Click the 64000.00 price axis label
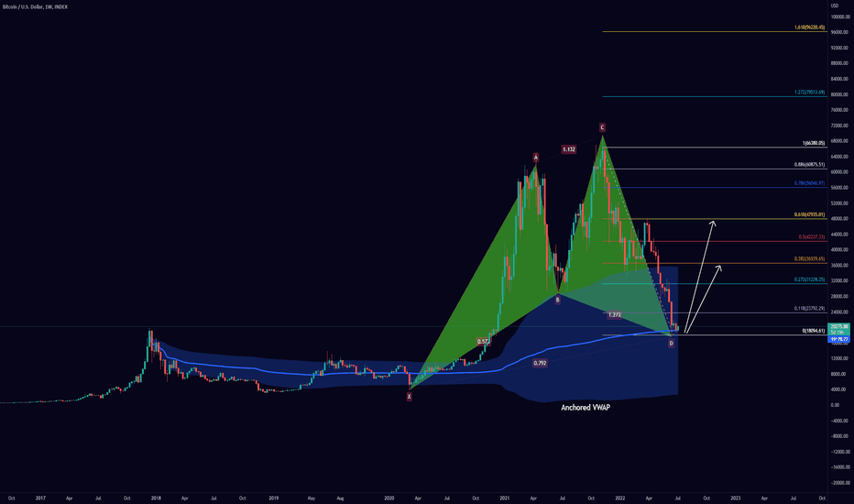 click(840, 157)
